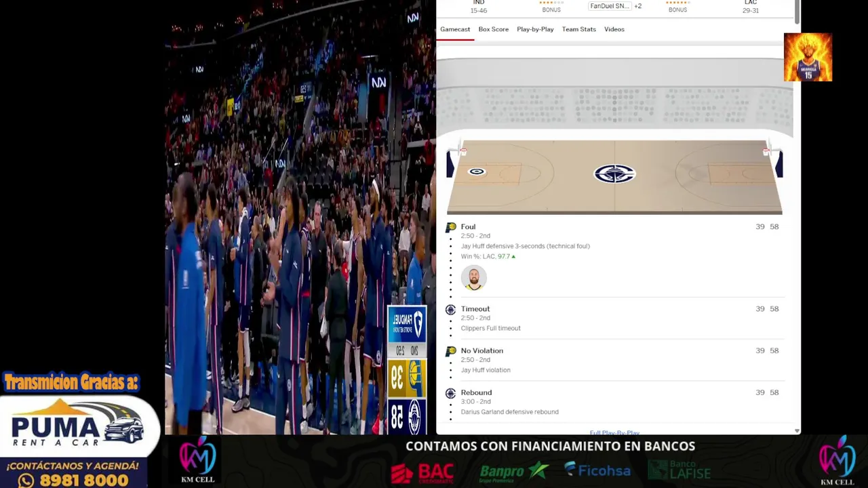
Task: Click the 'Clippers Full timeout' description
Action: pos(490,328)
